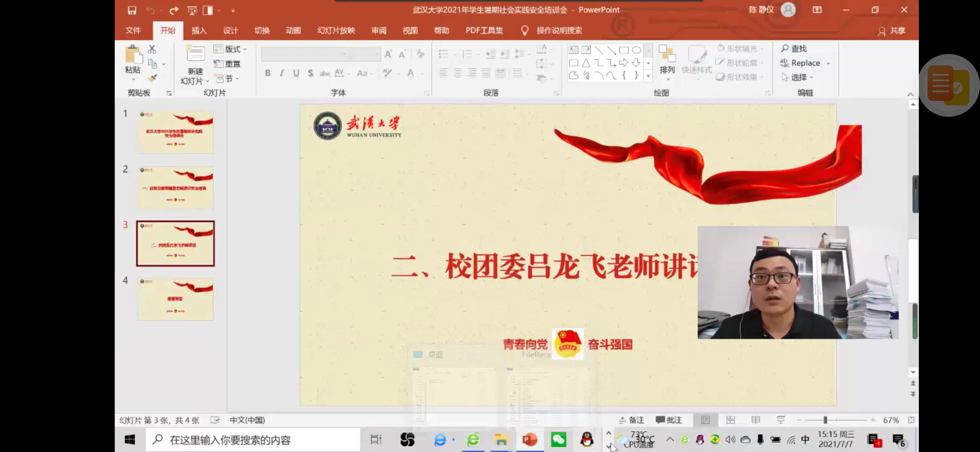Insert a text box shape from gallery

click(x=573, y=50)
